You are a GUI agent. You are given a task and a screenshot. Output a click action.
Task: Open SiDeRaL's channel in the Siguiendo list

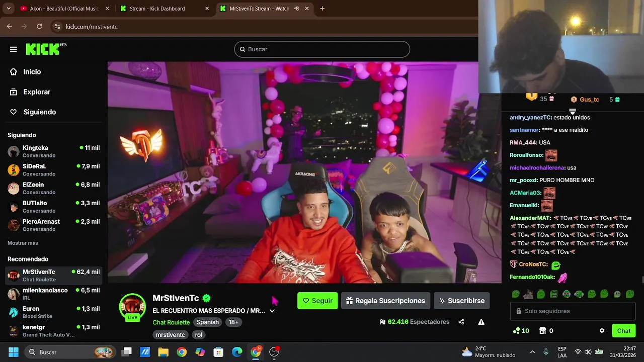coord(53,170)
